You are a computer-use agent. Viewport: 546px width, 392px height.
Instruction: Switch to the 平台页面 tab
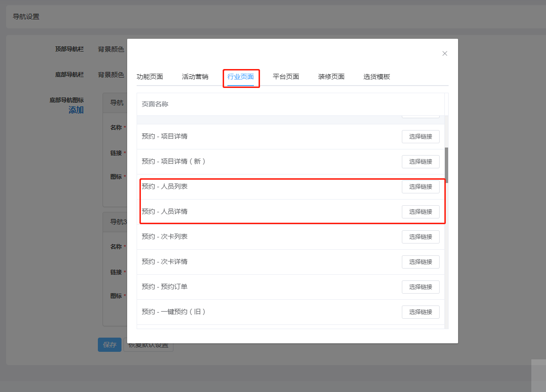coord(286,77)
